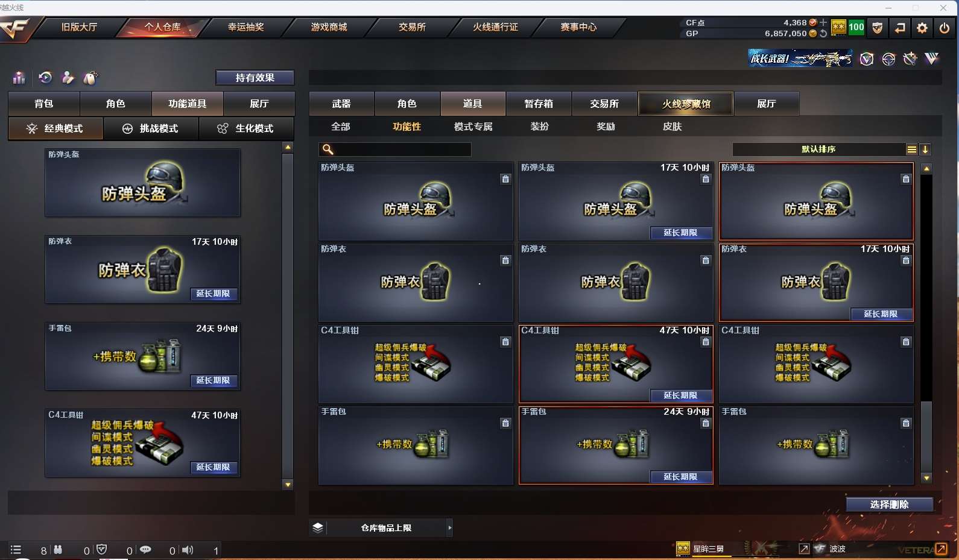Viewport: 959px width, 560px height.
Task: Switch to 生化模式 mode
Action: pyautogui.click(x=246, y=128)
